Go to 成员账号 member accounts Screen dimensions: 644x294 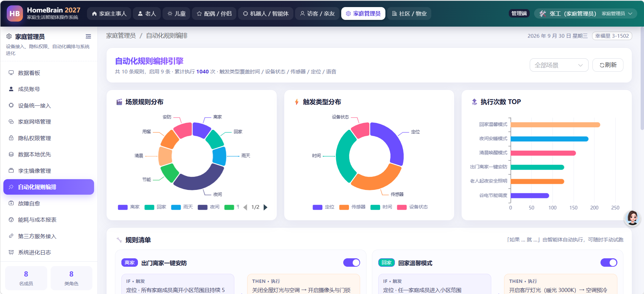click(x=49, y=89)
